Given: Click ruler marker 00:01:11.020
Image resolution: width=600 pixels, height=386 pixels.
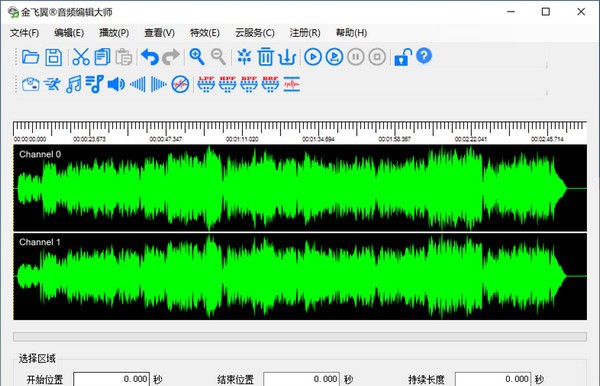Looking at the screenshot, I should coord(242,139).
